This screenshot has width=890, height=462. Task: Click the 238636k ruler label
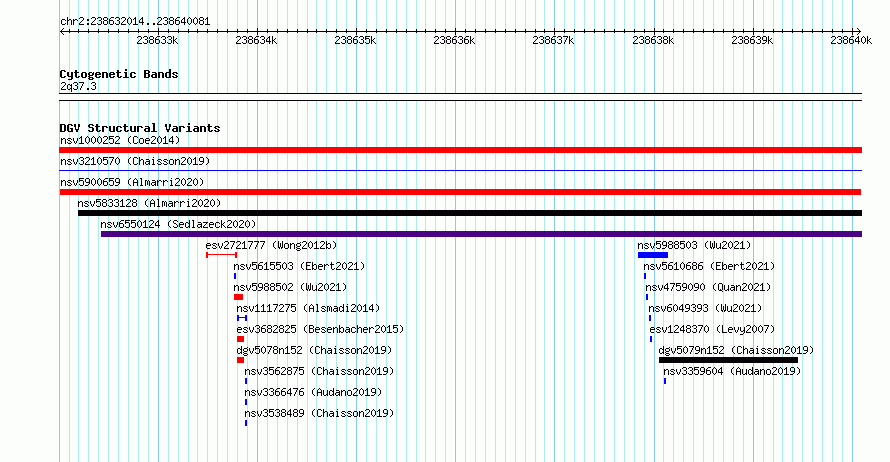click(454, 40)
